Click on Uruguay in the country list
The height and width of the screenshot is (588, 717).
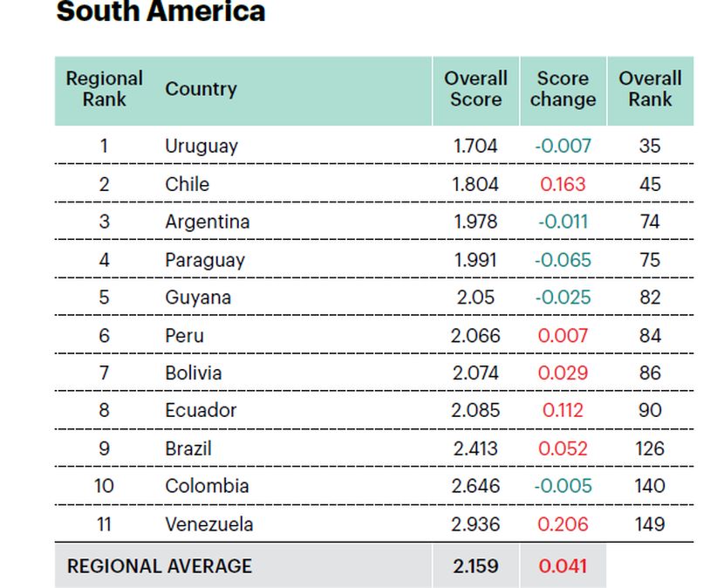click(201, 146)
